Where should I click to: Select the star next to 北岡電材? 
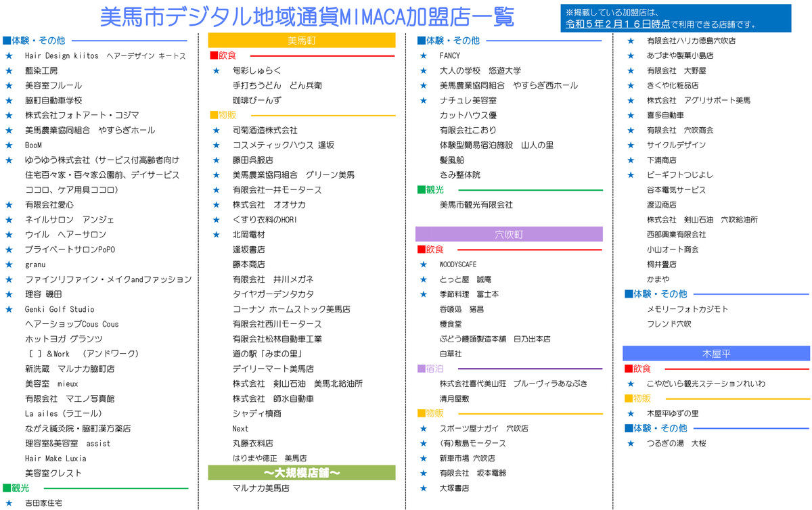(x=217, y=235)
